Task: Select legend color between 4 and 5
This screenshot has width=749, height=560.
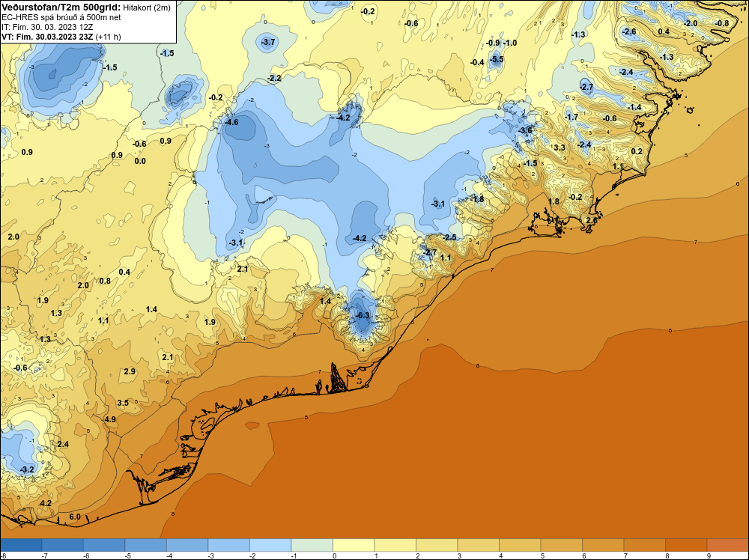Action: [x=520, y=545]
